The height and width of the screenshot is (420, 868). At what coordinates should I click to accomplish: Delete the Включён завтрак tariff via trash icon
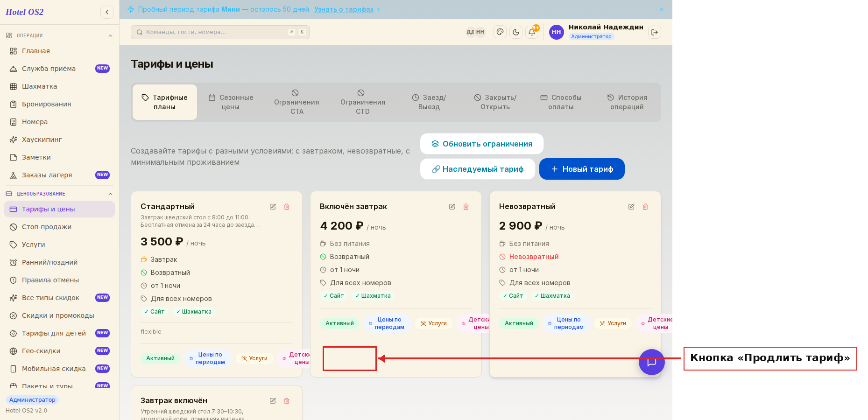tap(466, 207)
